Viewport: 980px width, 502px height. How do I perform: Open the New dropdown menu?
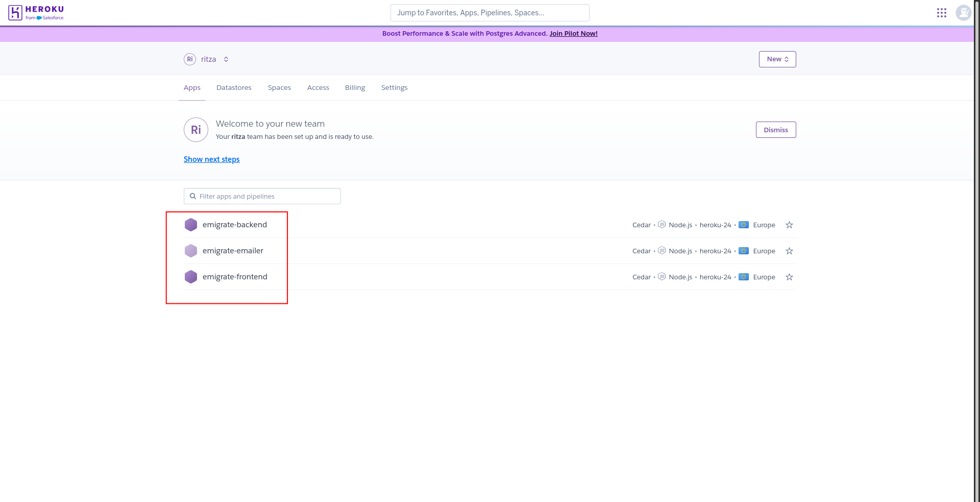[x=777, y=59]
